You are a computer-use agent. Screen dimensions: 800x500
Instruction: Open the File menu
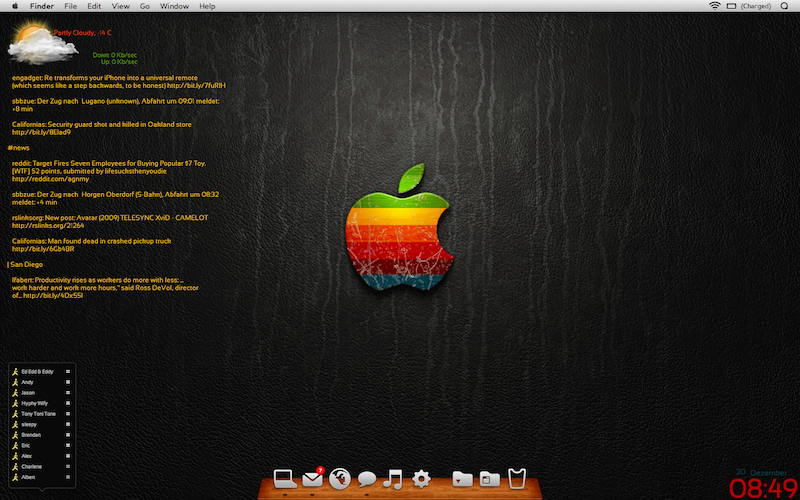click(70, 6)
